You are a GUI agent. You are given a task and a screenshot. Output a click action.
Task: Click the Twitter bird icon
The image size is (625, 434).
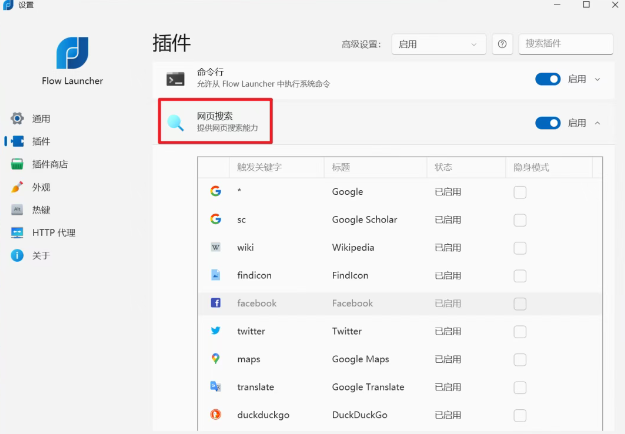click(216, 331)
